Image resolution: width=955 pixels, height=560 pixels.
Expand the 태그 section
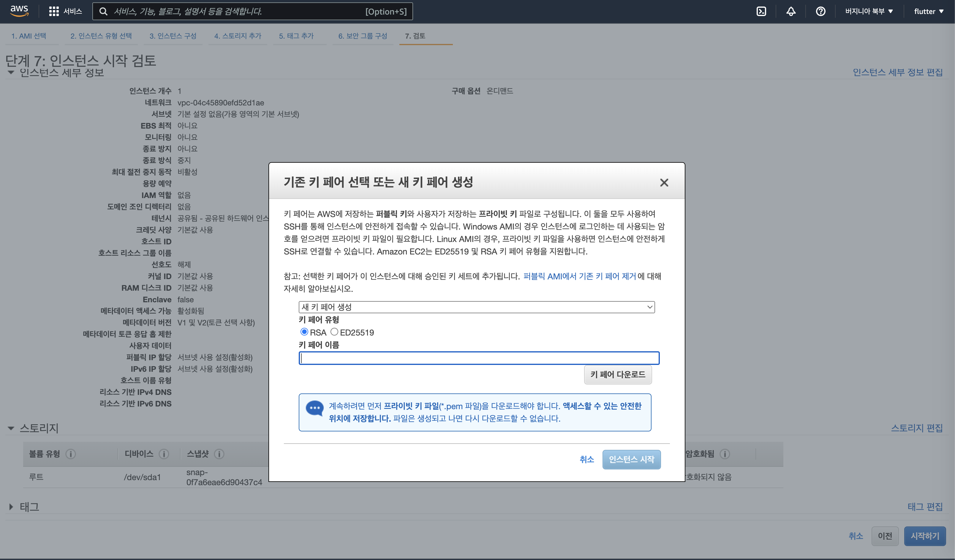(11, 507)
